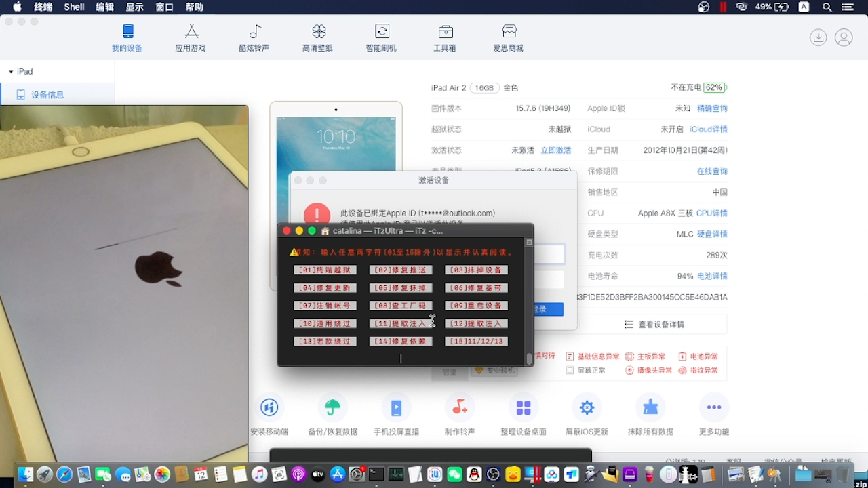Click the terminal split pane icon

[x=529, y=242]
